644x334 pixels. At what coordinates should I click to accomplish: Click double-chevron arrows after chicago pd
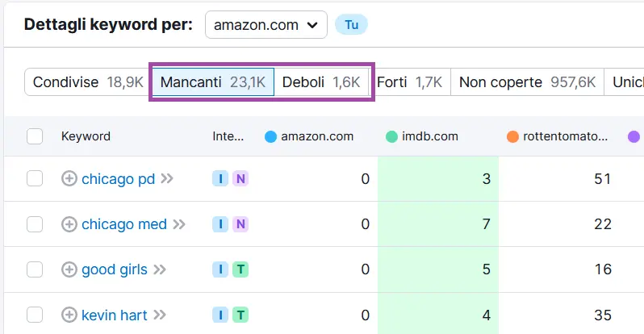tap(167, 179)
